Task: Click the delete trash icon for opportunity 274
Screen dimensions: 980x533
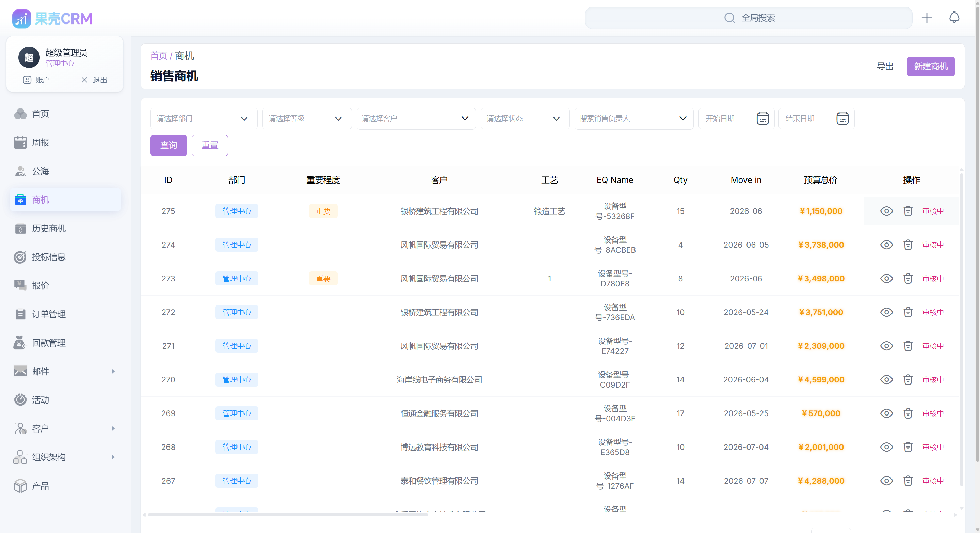Action: click(x=908, y=245)
